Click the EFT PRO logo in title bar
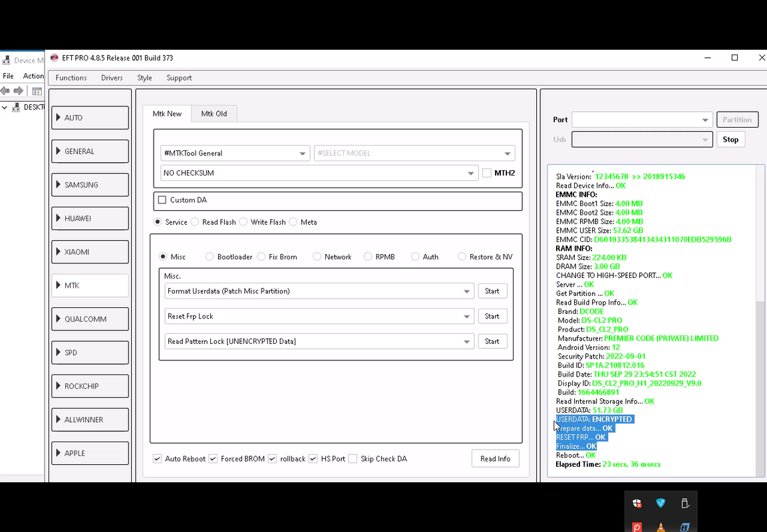This screenshot has width=767, height=532. pos(55,58)
